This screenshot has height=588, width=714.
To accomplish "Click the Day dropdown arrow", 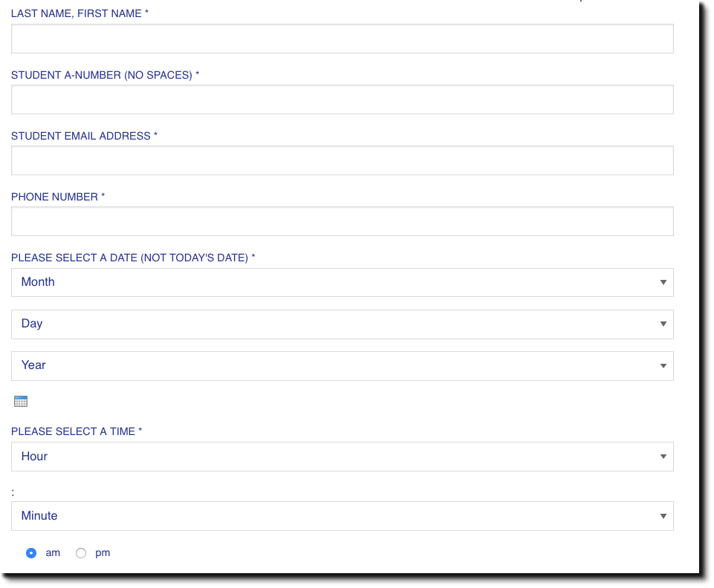I will pyautogui.click(x=662, y=324).
